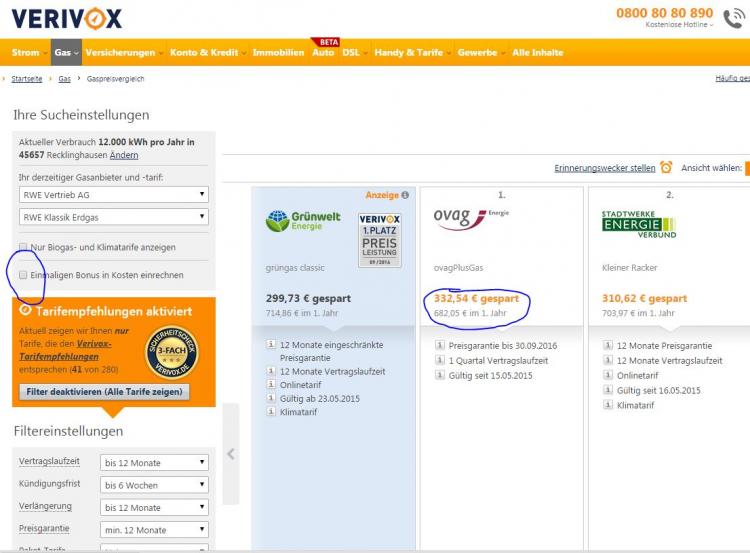Image resolution: width=750 pixels, height=553 pixels.
Task: Click the 3-fach Sicherheitscheck seal
Action: coord(172,353)
